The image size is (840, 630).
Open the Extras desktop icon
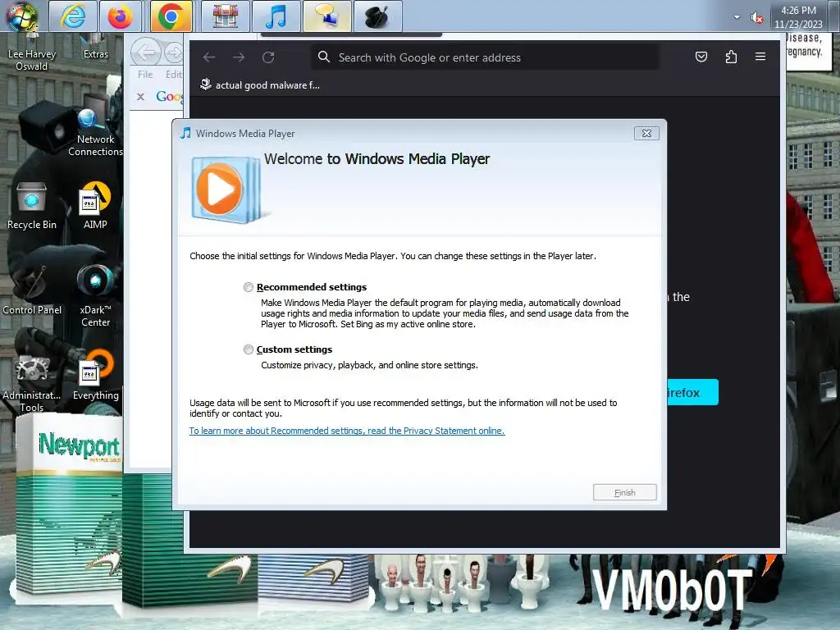[96, 47]
